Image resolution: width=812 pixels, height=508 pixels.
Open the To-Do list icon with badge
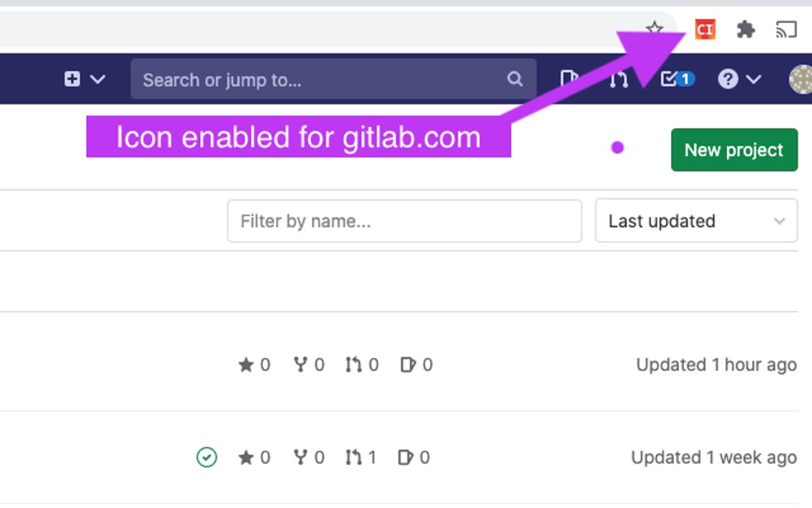click(x=677, y=79)
